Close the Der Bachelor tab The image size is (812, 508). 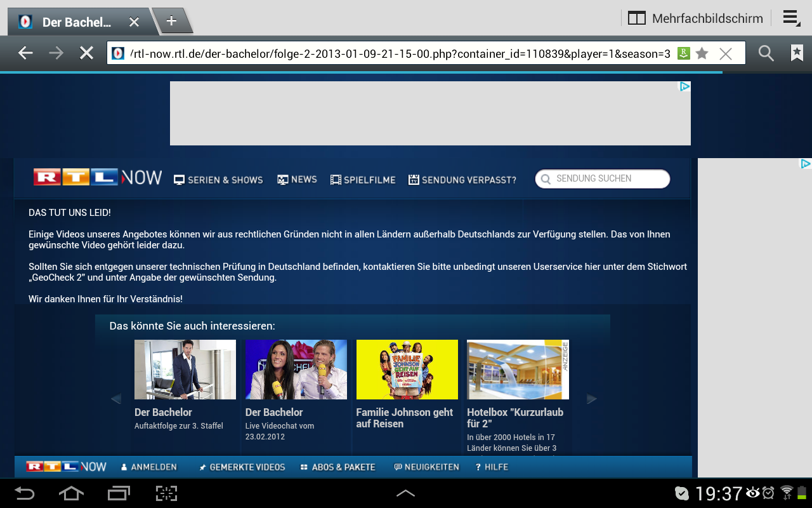[134, 22]
